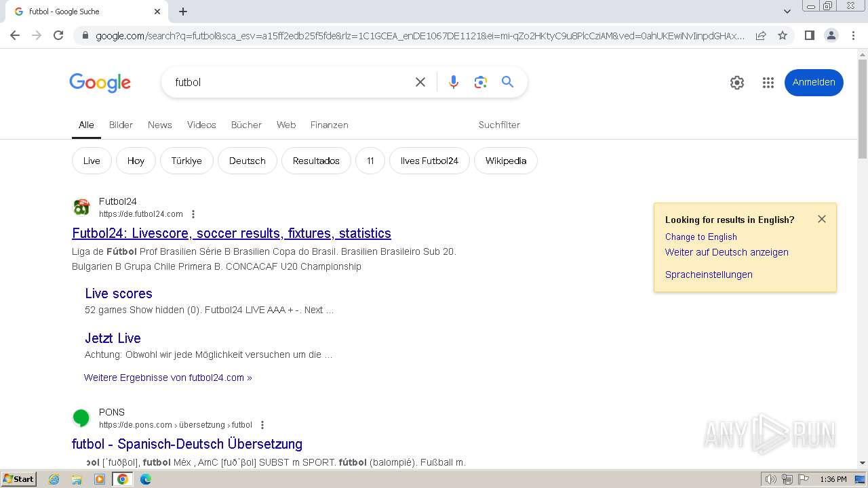Clear the search box with the X icon
The width and height of the screenshot is (868, 488).
coord(420,82)
